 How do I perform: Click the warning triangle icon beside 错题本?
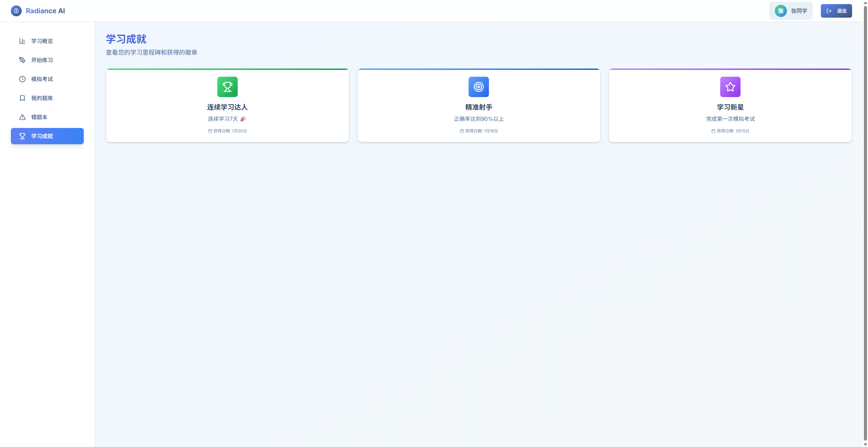(22, 117)
